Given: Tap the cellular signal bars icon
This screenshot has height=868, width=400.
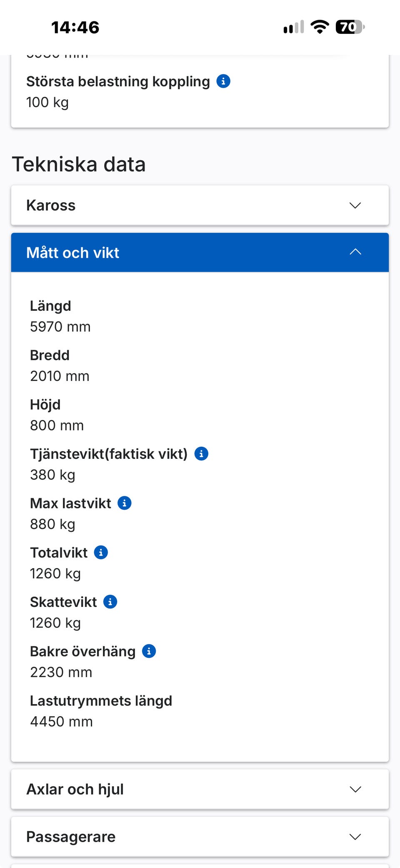Looking at the screenshot, I should click(294, 27).
